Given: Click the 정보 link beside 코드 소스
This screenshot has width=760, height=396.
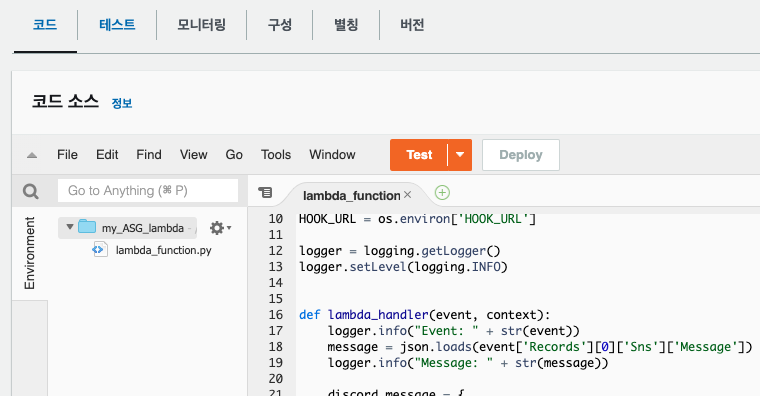Looking at the screenshot, I should coord(122,103).
